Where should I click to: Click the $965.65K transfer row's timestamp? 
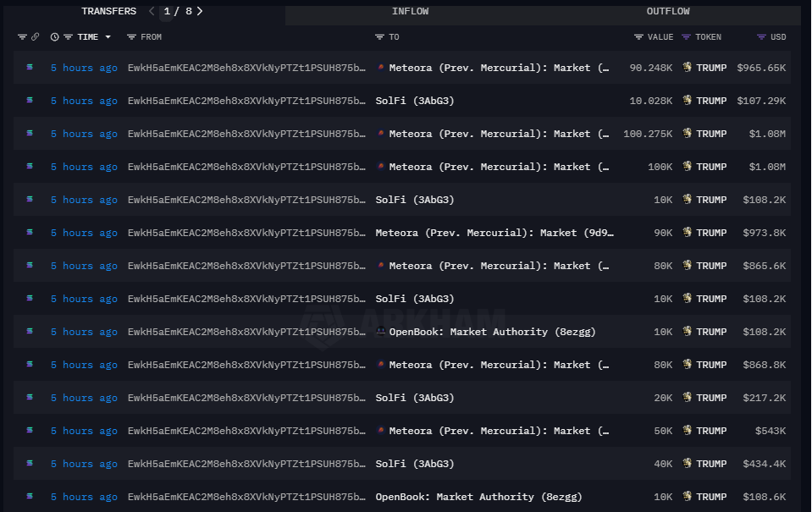tap(84, 68)
